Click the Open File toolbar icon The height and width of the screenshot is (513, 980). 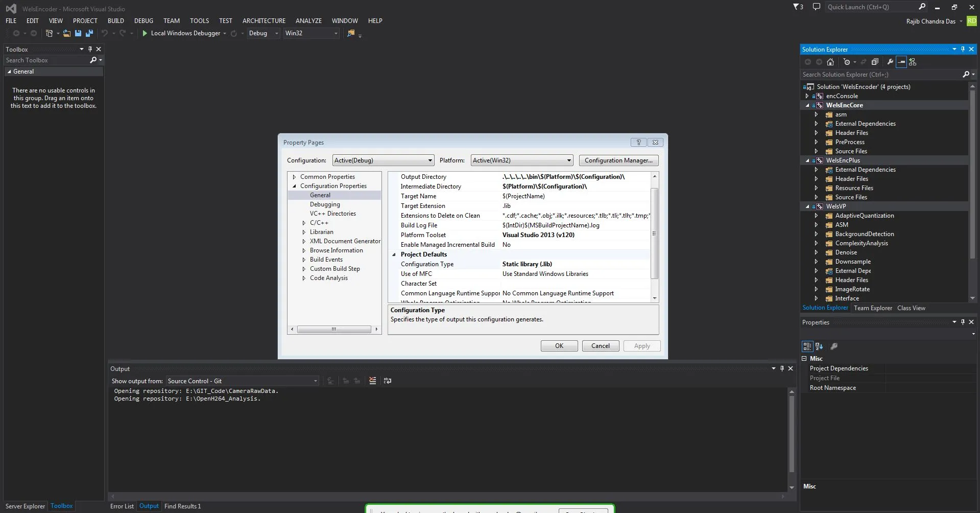coord(66,33)
